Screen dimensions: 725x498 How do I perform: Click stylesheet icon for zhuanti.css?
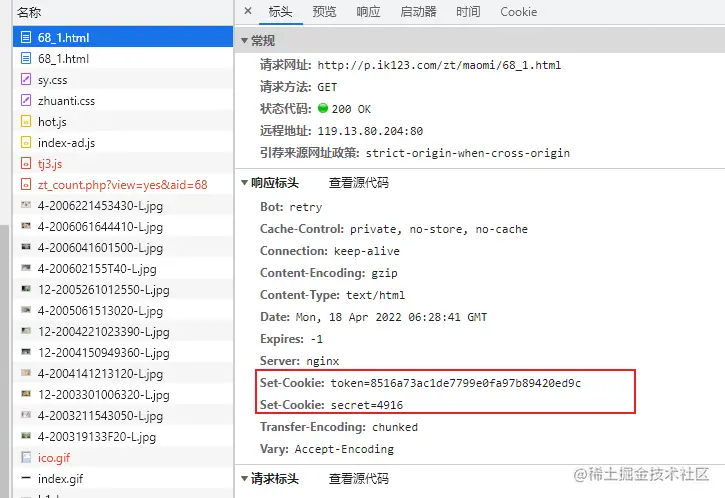point(26,100)
